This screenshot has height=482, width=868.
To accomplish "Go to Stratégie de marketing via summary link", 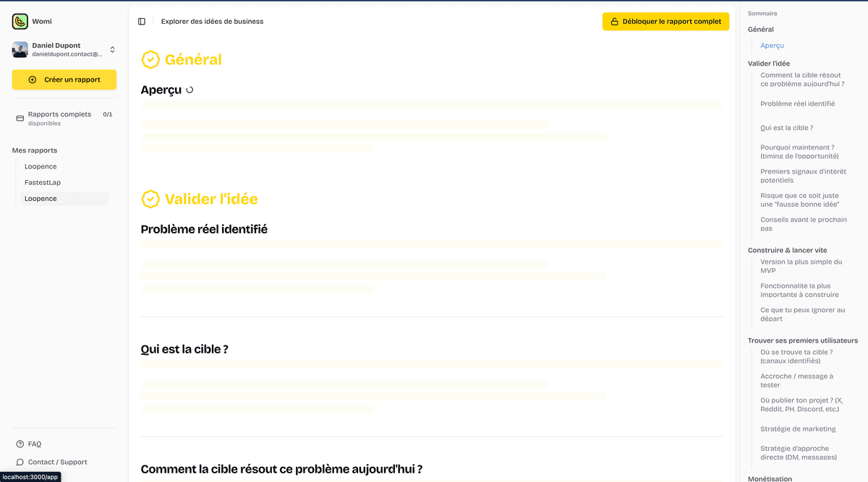I will click(x=798, y=429).
